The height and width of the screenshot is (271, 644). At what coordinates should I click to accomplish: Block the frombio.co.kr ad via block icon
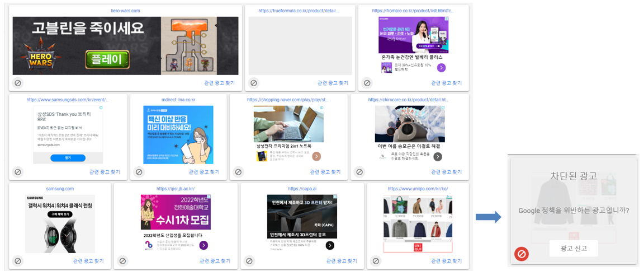(x=367, y=83)
